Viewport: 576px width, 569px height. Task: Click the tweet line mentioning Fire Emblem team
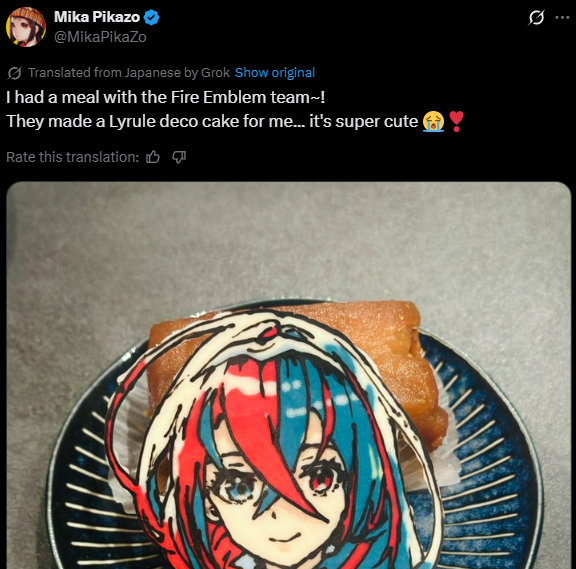tap(166, 97)
